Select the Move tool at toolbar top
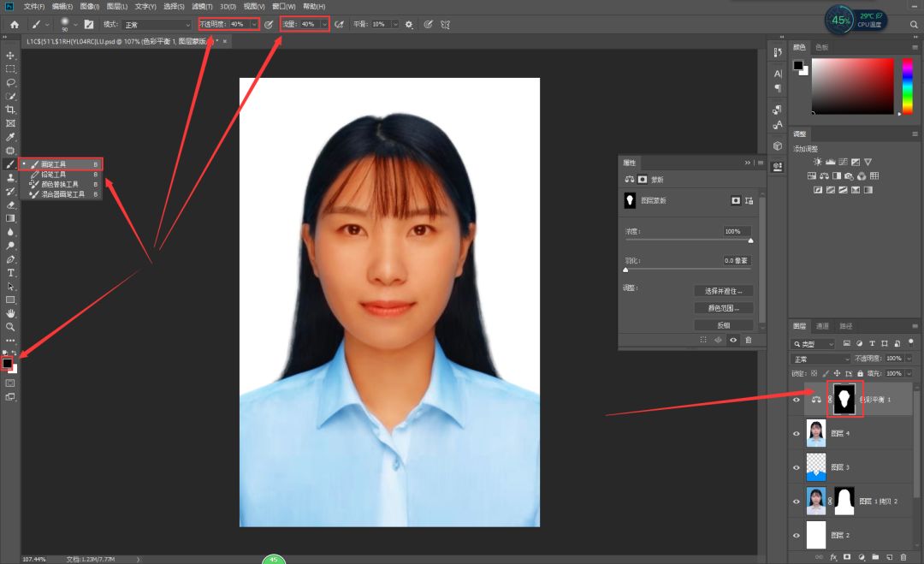Viewport: 924px width, 564px height. (x=10, y=55)
